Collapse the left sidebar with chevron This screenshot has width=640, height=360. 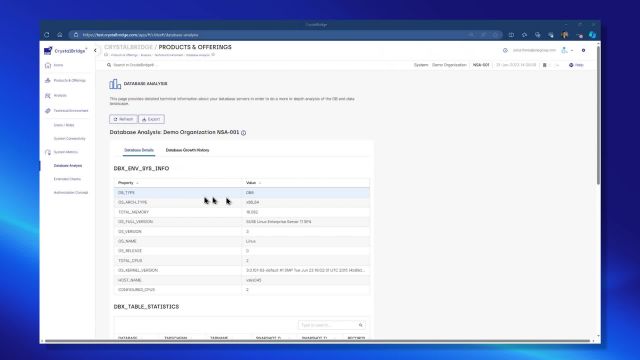coord(95,51)
